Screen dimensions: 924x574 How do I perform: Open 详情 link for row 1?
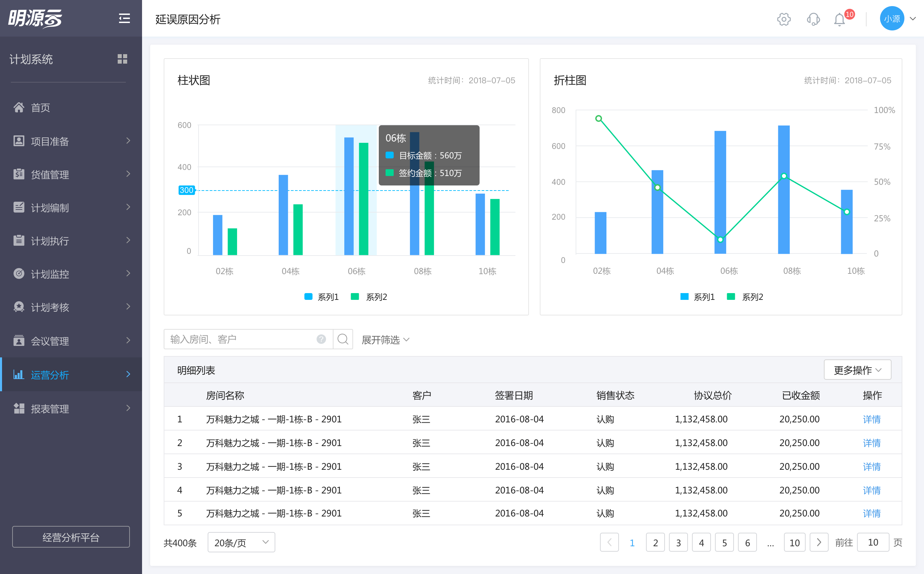tap(871, 419)
